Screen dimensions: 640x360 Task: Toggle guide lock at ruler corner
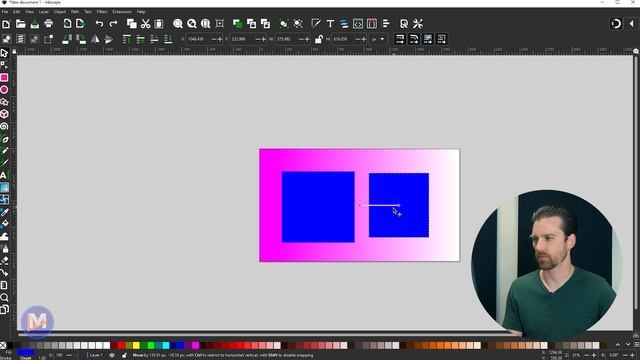[14, 51]
